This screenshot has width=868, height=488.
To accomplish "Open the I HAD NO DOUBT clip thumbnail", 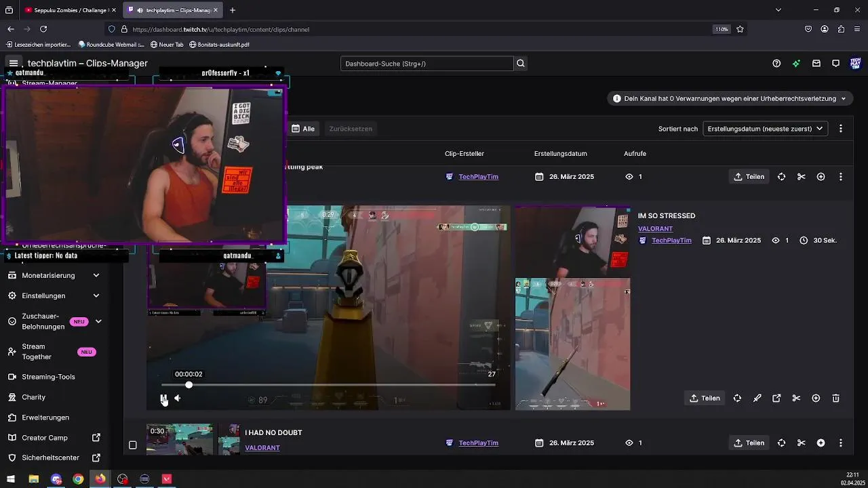I will pos(180,439).
